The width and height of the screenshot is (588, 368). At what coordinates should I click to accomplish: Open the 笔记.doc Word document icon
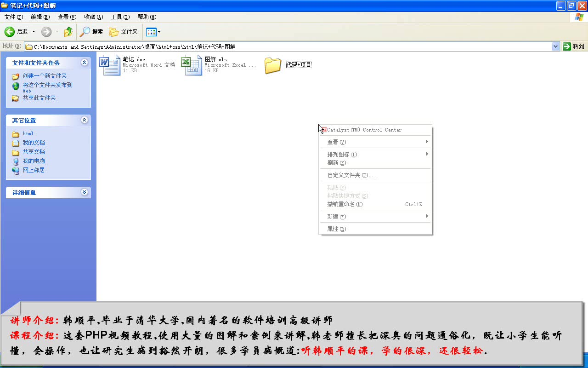[x=109, y=64]
